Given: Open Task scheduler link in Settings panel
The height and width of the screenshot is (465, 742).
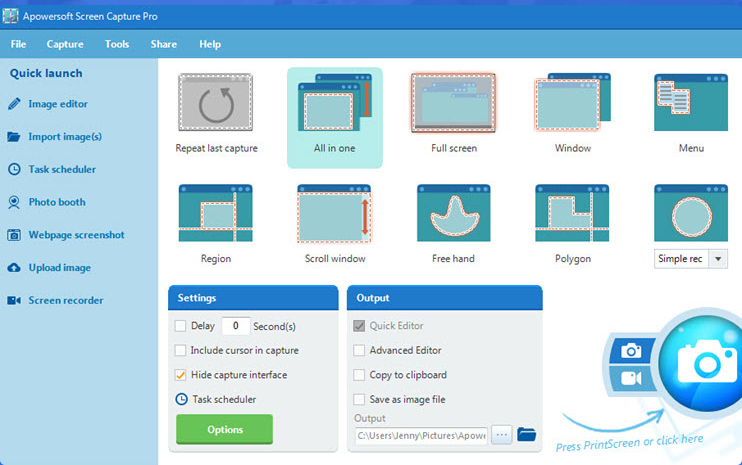Looking at the screenshot, I should [224, 399].
